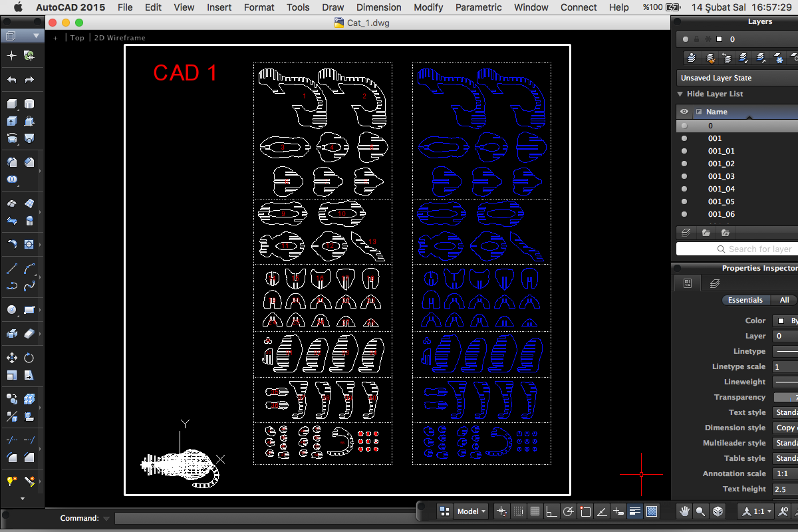Activate the Pan hand tool in status bar

click(x=684, y=511)
